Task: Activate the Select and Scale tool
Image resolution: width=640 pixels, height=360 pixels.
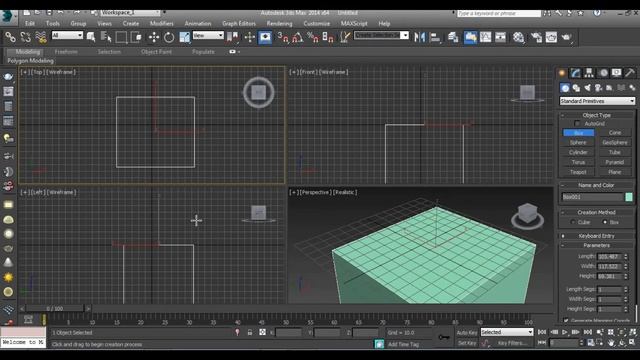Action: tap(184, 37)
